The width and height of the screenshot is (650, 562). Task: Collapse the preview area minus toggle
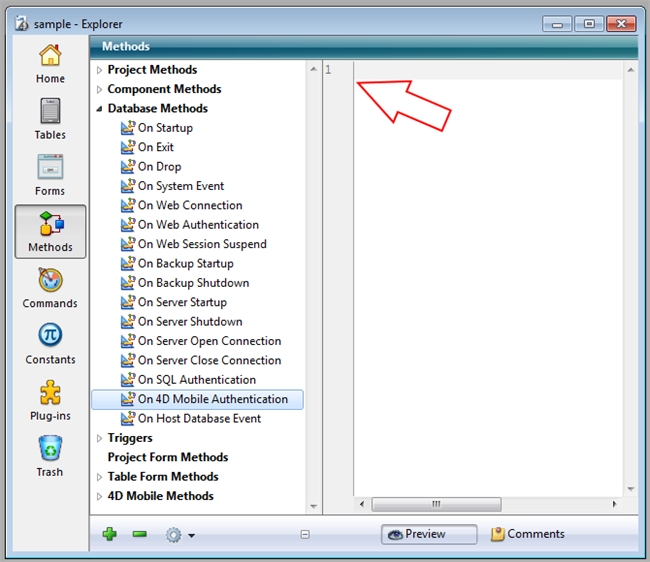point(305,535)
